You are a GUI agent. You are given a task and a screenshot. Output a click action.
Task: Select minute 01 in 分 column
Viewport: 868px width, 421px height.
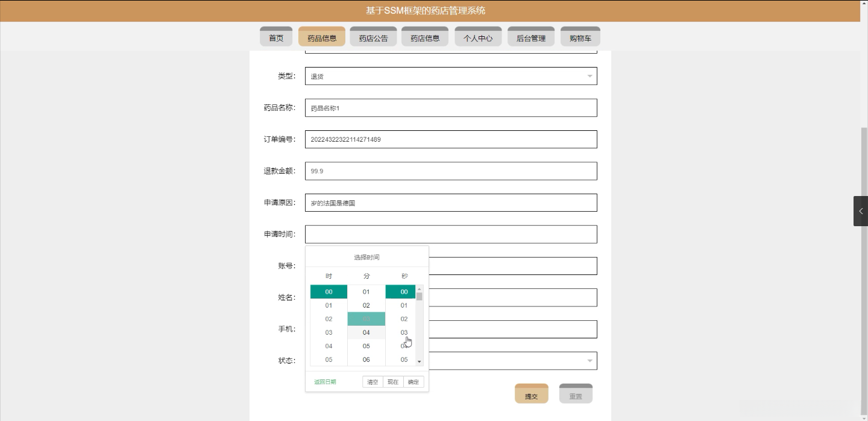366,292
